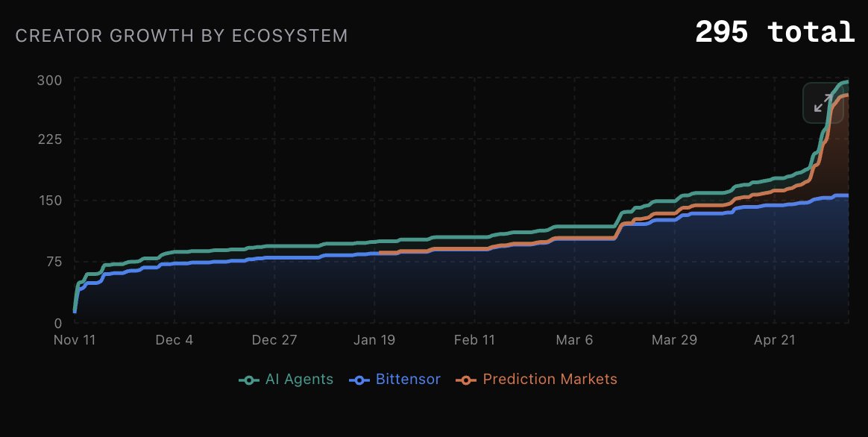Toggle the Prediction Markets legend series
This screenshot has height=437, width=868.
(x=536, y=380)
